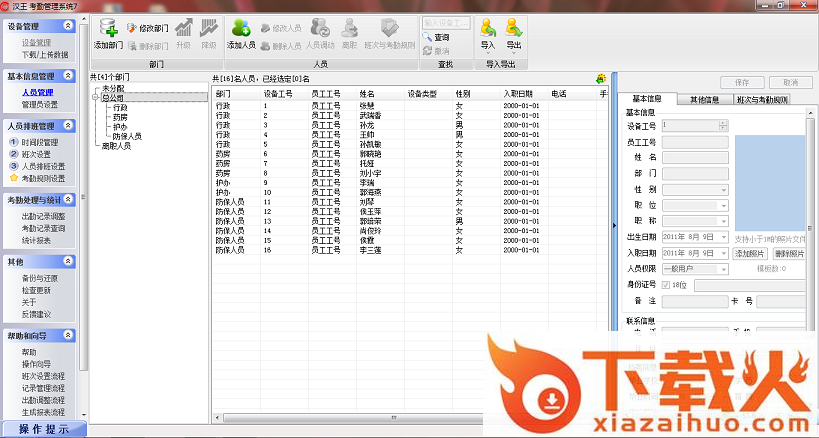This screenshot has width=819, height=438.
Task: Collapse the 基本信息管理 sidebar section
Action: pyautogui.click(x=68, y=76)
